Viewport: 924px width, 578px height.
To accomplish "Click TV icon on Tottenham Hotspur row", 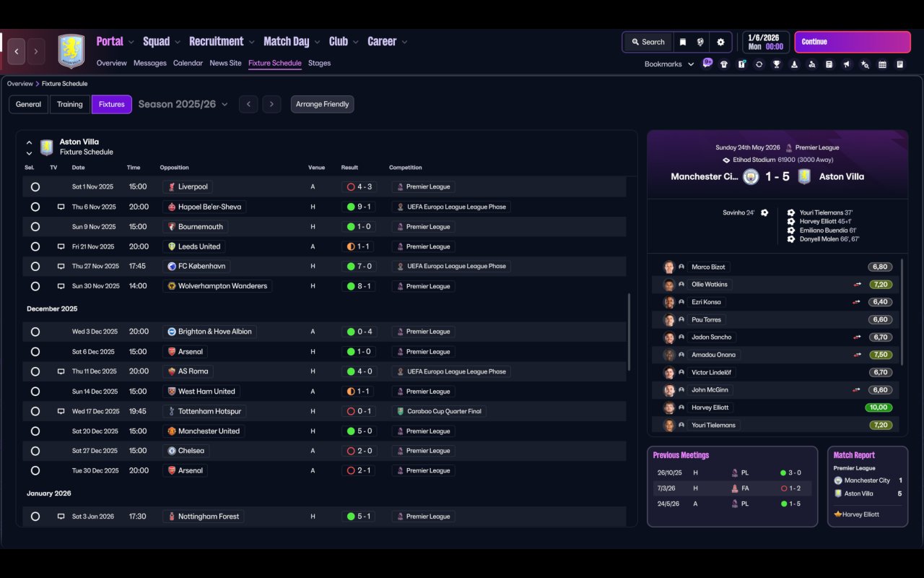I will pyautogui.click(x=61, y=411).
